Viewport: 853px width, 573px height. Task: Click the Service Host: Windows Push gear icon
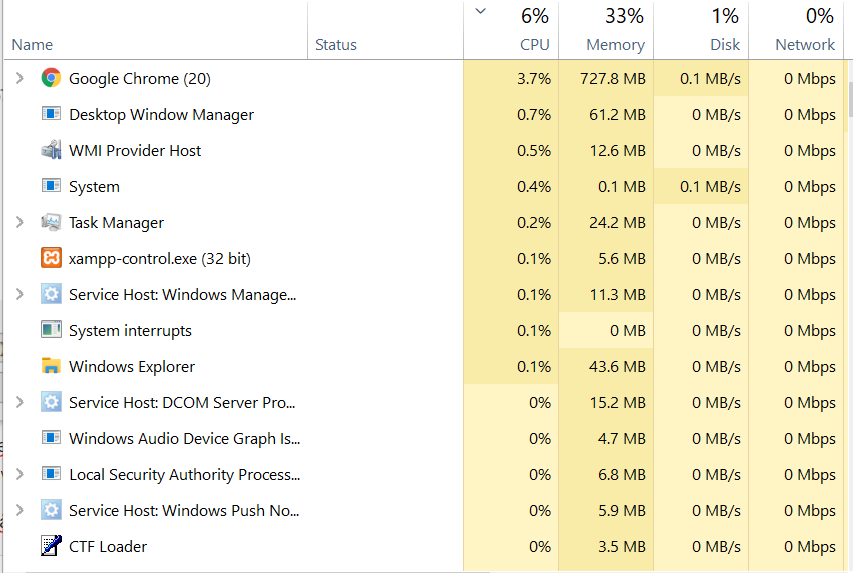point(51,510)
